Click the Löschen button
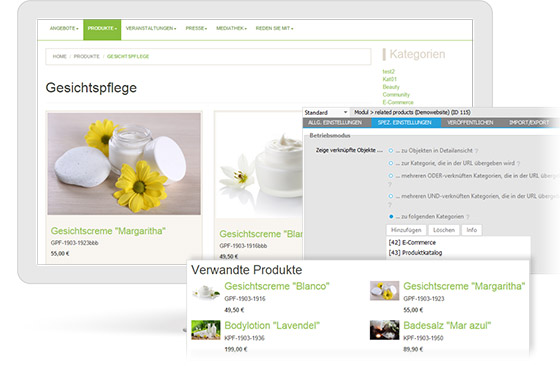This screenshot has width=560, height=366. pyautogui.click(x=444, y=230)
